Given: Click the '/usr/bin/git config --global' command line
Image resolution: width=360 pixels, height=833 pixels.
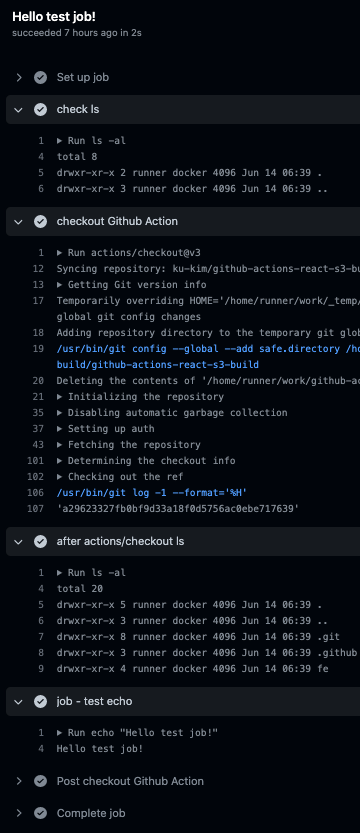Looking at the screenshot, I should 208,348.
